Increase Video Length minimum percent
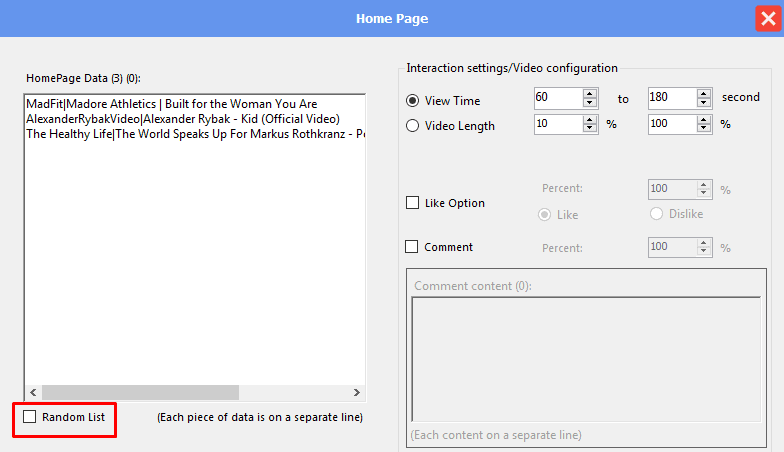784x452 pixels. click(x=590, y=120)
